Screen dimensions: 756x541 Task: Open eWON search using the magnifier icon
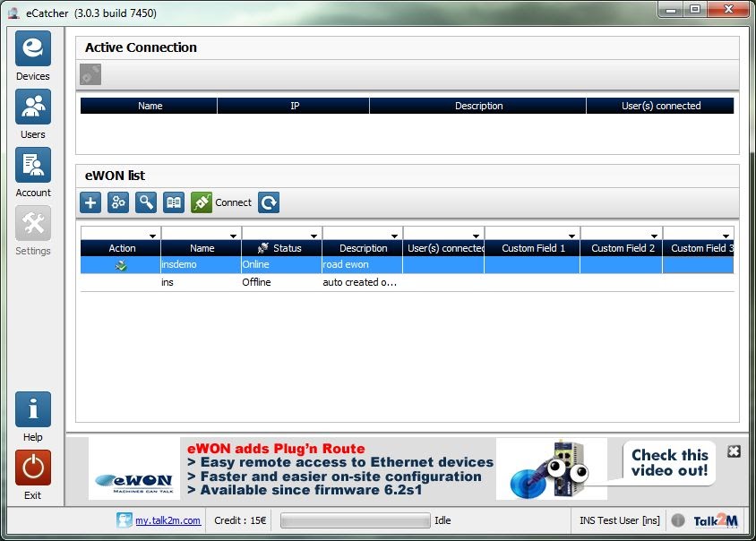(x=145, y=202)
